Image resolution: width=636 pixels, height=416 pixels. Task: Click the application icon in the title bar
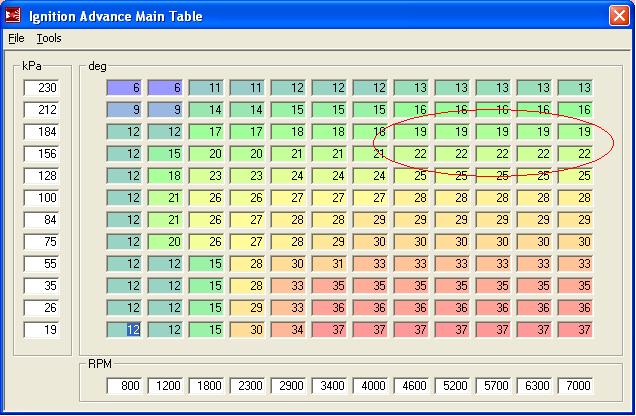click(13, 15)
